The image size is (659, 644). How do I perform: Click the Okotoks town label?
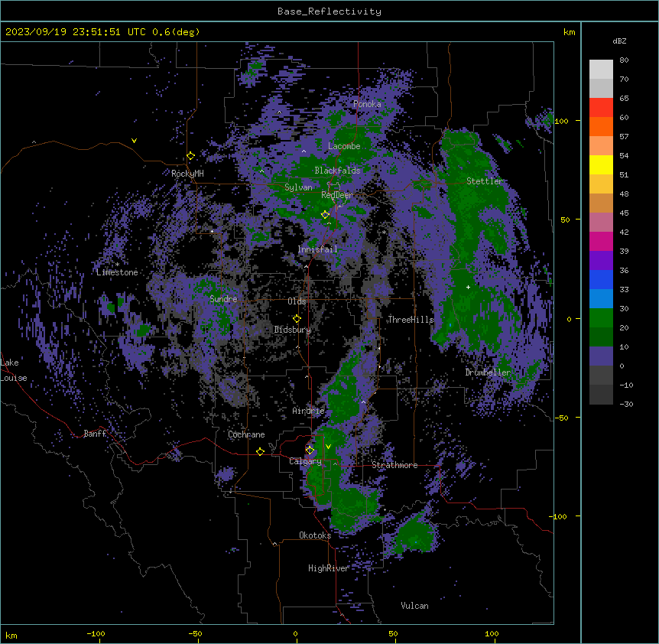315,535
